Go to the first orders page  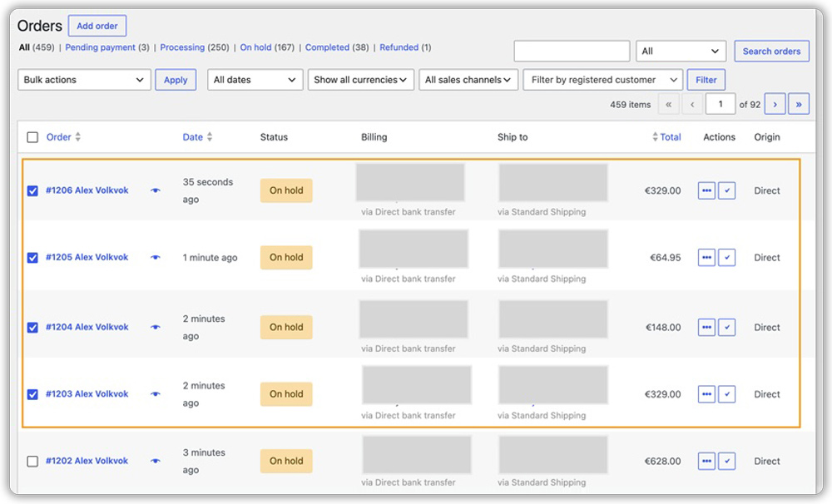[x=669, y=104]
